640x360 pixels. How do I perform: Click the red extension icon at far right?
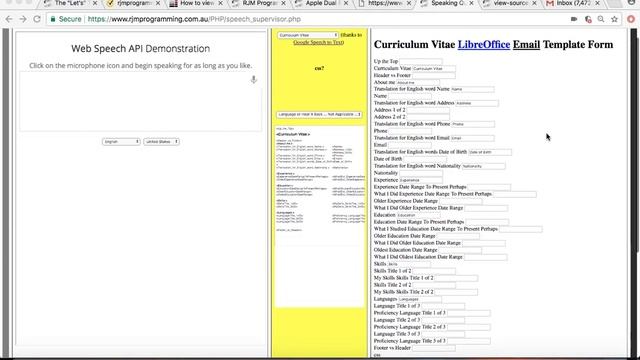pos(631,19)
